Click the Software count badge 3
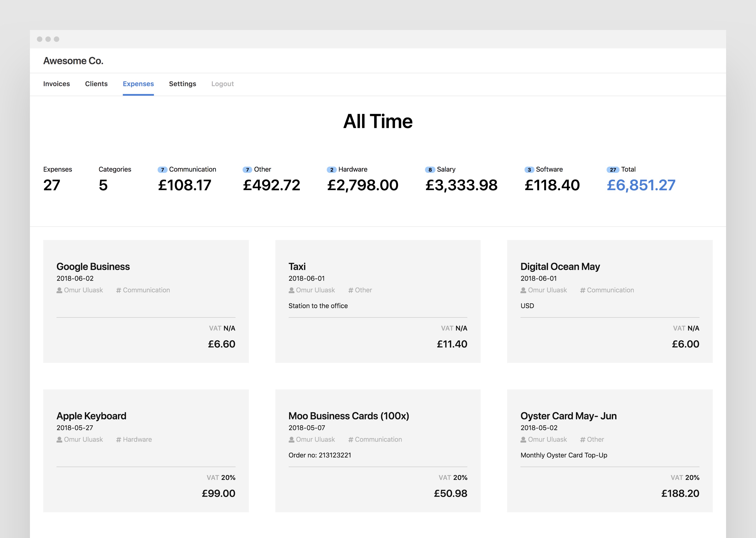756x538 pixels. (529, 170)
